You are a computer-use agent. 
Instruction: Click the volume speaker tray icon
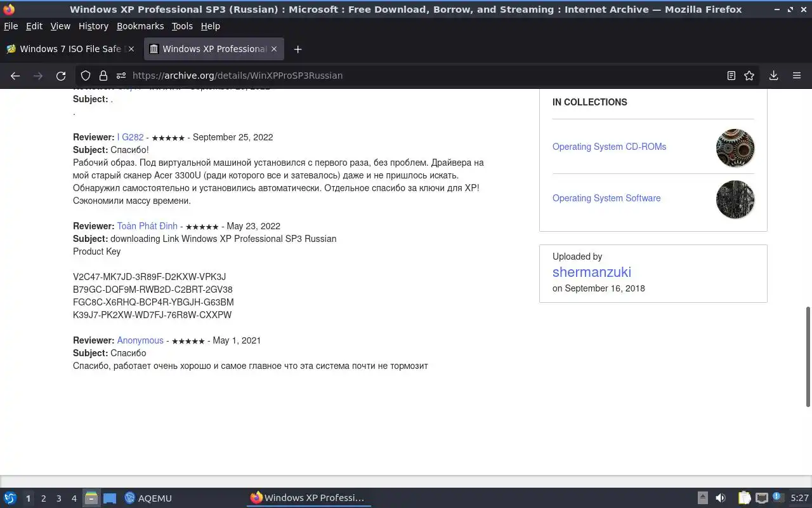[x=721, y=498]
